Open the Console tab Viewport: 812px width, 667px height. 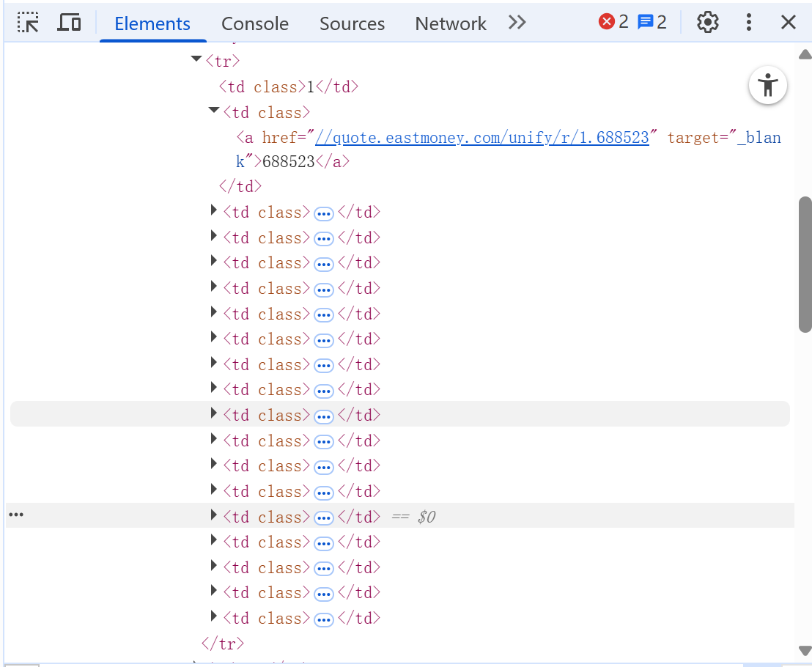(255, 23)
